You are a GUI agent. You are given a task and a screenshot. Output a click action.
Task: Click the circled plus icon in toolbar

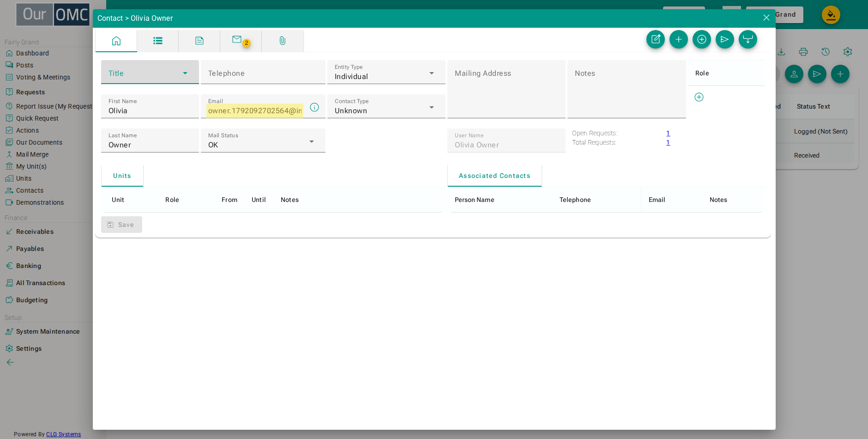click(x=702, y=39)
